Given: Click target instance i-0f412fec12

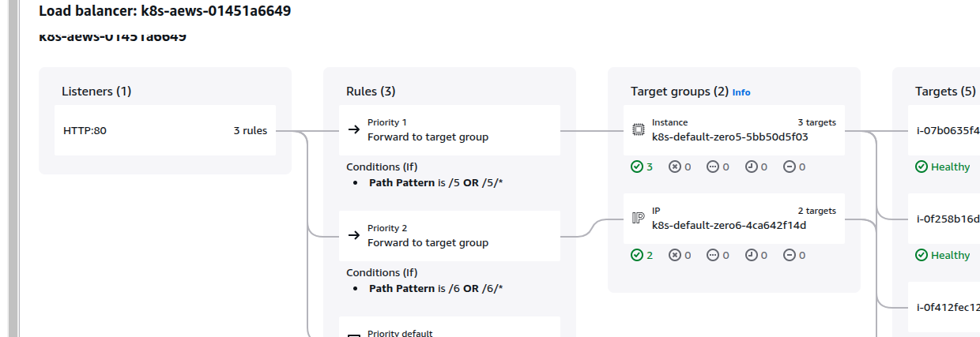Looking at the screenshot, I should click(x=948, y=307).
